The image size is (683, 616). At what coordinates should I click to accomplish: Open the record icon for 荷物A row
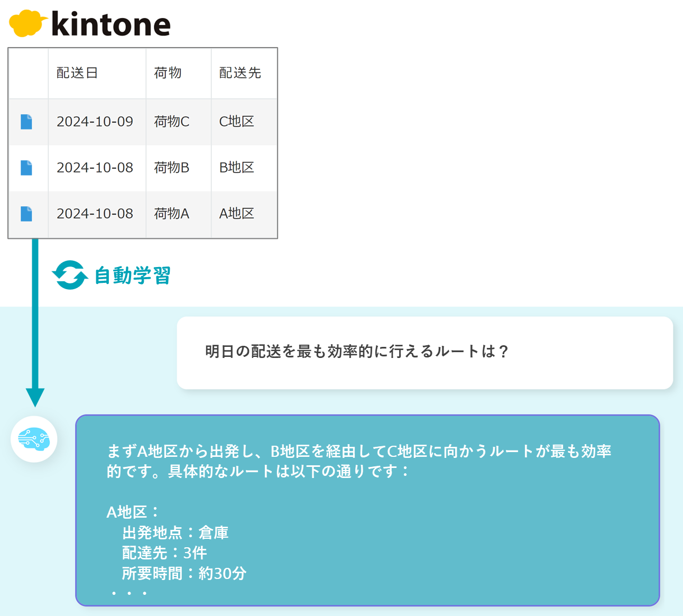26,214
